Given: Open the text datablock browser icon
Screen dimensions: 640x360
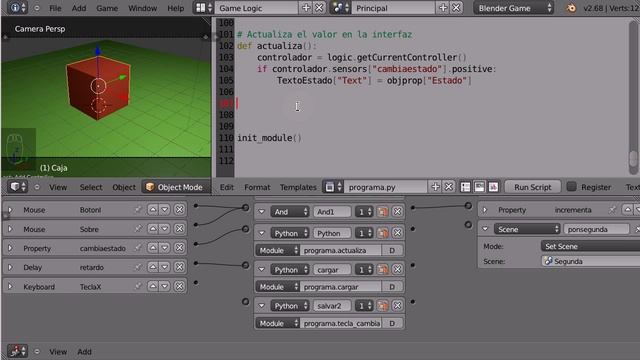Looking at the screenshot, I should 333,187.
